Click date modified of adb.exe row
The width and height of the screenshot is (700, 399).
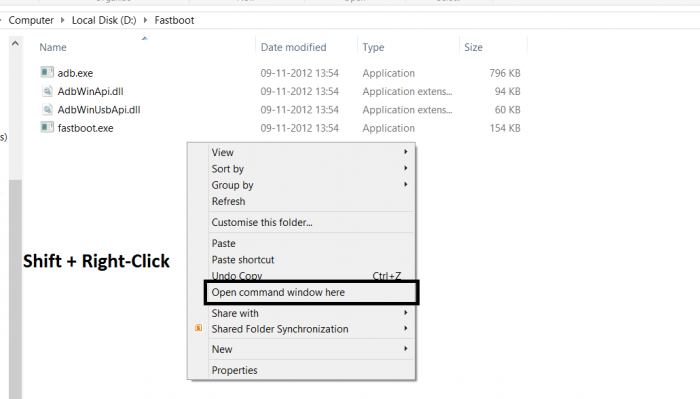pyautogui.click(x=300, y=73)
